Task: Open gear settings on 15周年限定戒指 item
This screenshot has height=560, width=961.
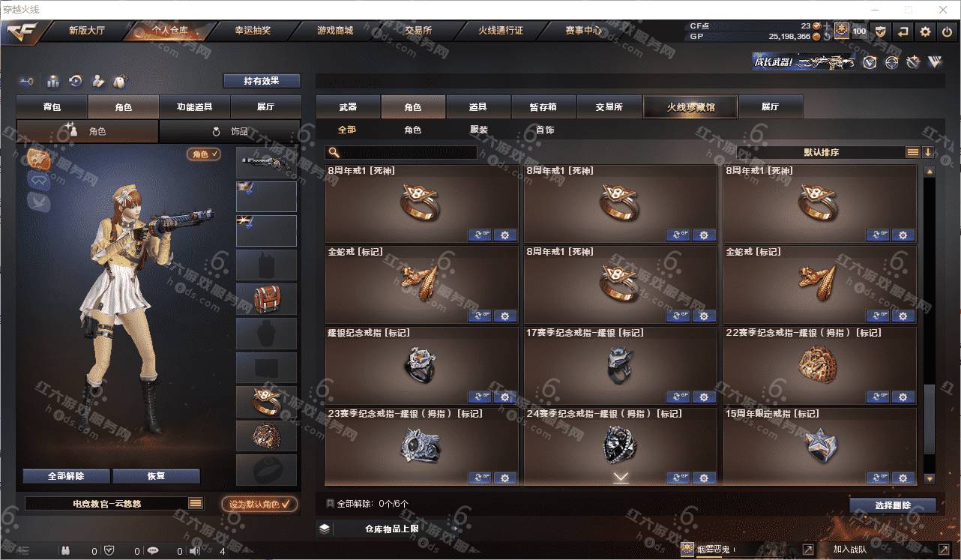Action: pos(903,478)
